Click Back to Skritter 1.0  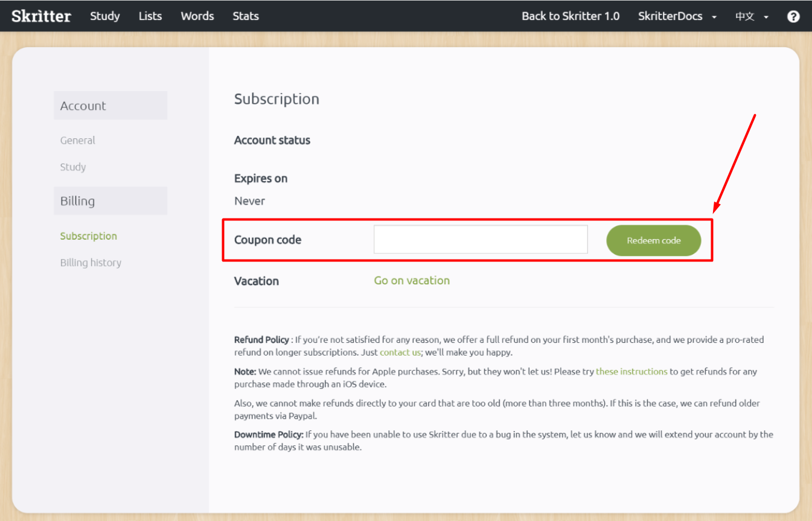(570, 16)
